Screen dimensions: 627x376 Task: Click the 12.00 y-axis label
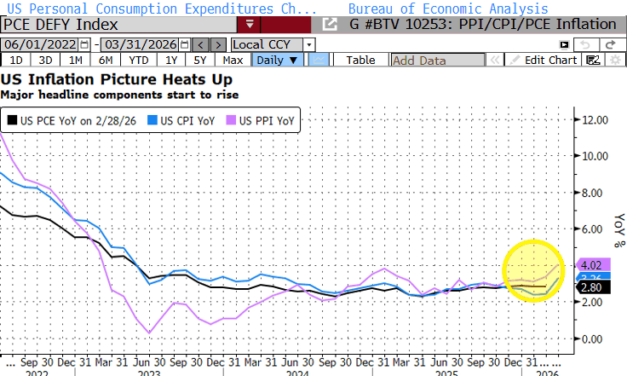[x=595, y=120]
